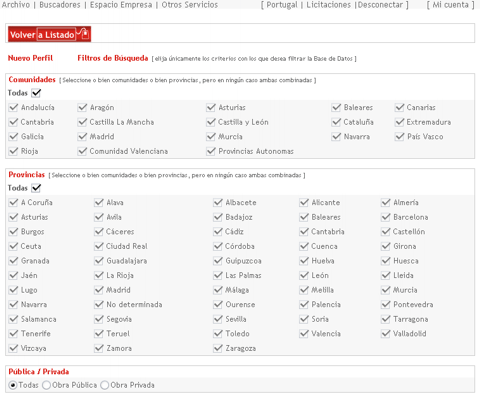The image size is (480, 396).
Task: Uncheck the Ceuta province
Action: pos(13,246)
